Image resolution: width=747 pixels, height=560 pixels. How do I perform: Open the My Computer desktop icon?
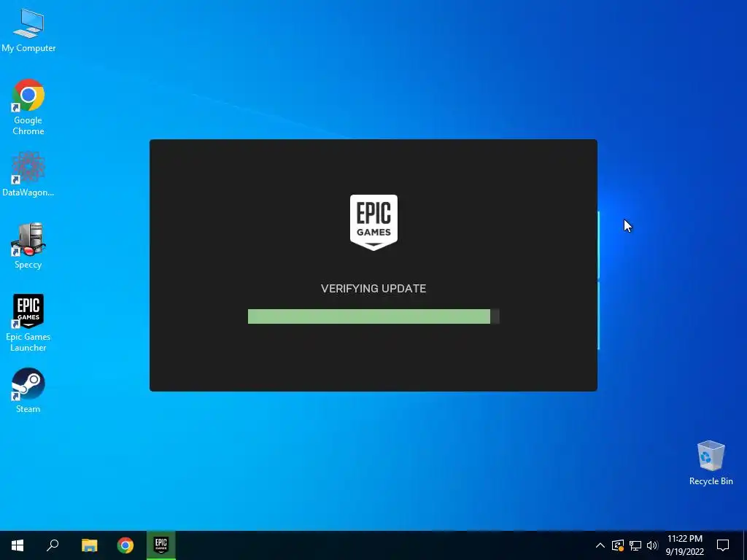coord(28,29)
